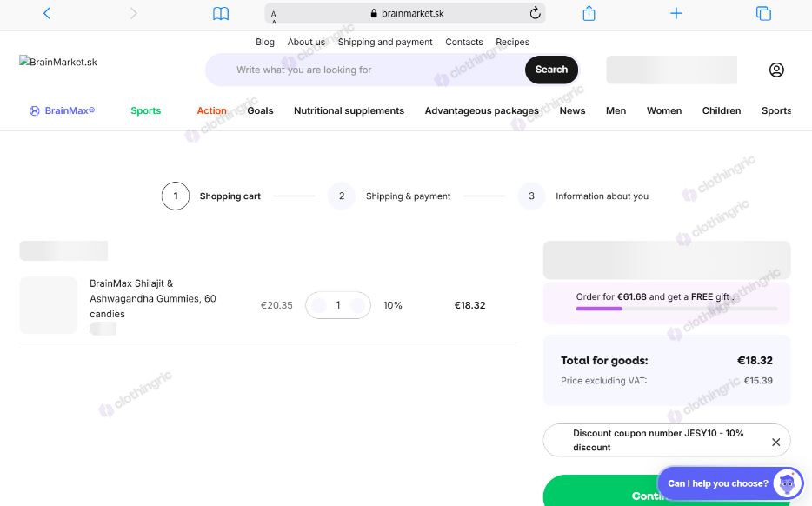This screenshot has width=812, height=506.
Task: Open BrainMax Shilajit & Ashwagandha Gummies product
Action: 153,298
